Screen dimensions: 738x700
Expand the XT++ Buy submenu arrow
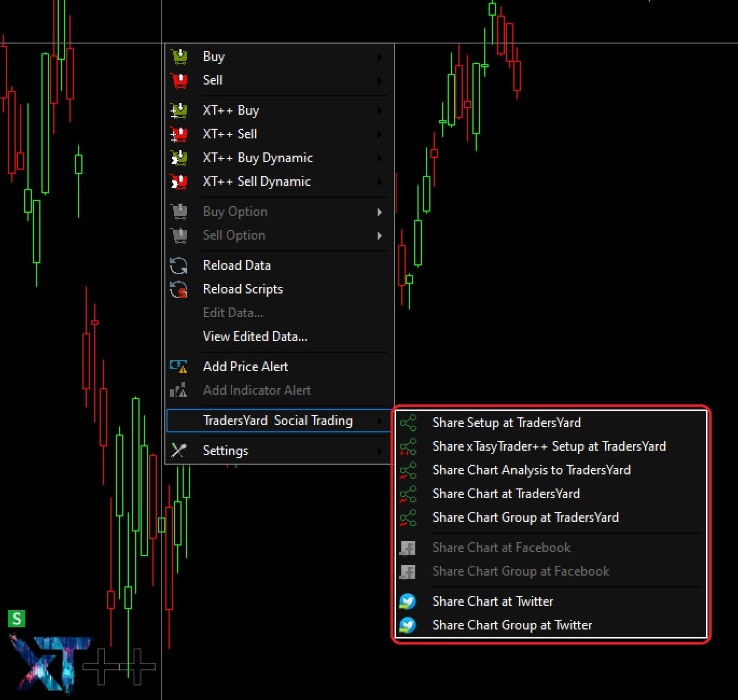pyautogui.click(x=380, y=110)
